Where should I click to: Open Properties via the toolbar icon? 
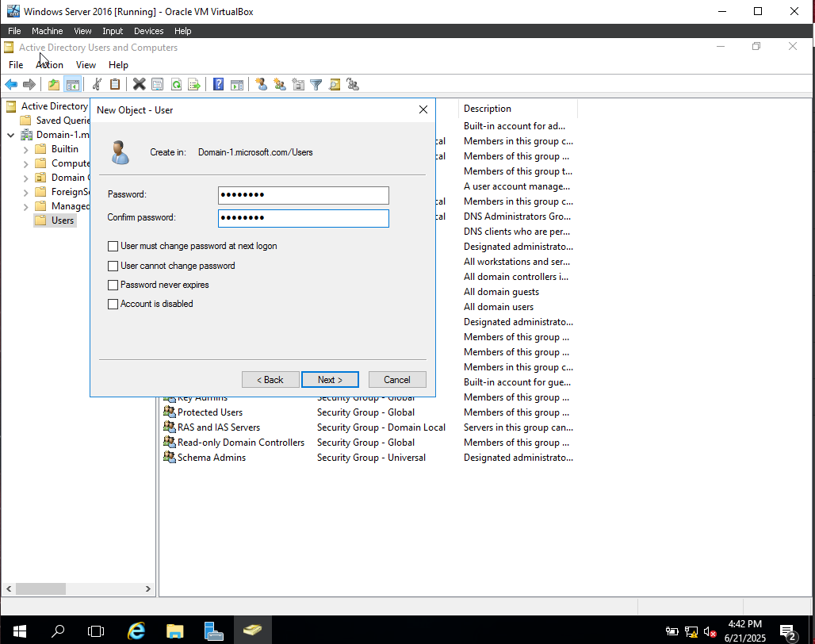[158, 84]
